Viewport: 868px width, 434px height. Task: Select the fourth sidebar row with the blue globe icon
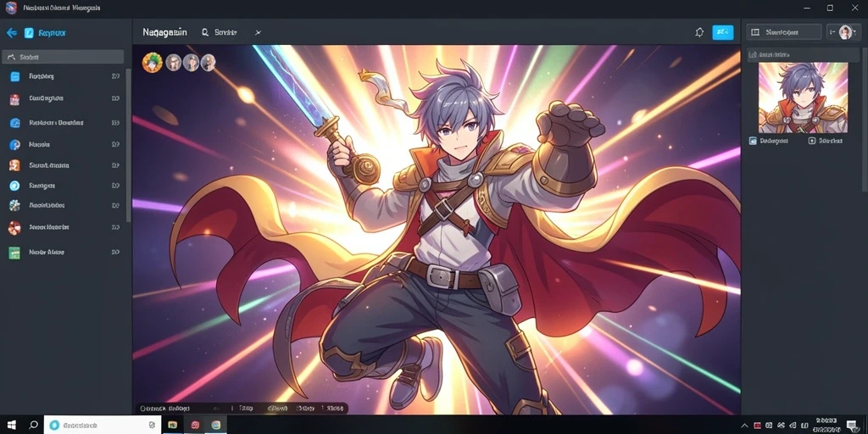pyautogui.click(x=64, y=144)
